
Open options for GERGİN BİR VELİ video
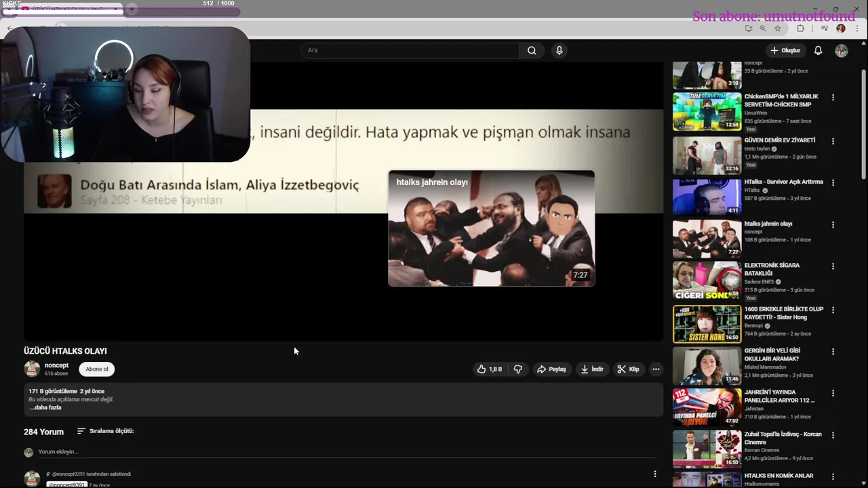click(x=833, y=352)
